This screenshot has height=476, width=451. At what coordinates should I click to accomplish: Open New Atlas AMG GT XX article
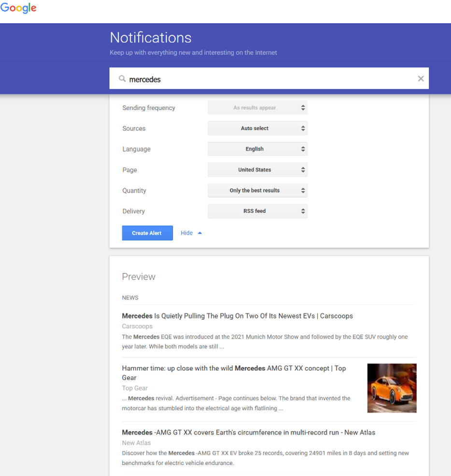(248, 432)
